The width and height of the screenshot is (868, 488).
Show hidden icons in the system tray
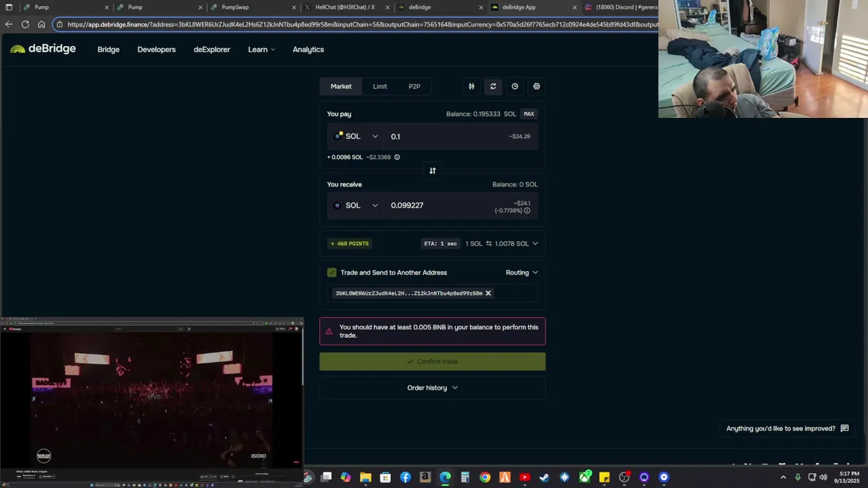[x=783, y=477]
